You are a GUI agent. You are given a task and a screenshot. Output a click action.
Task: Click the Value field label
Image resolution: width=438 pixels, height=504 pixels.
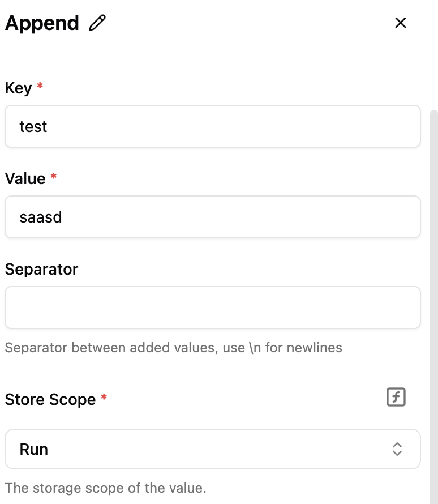(x=25, y=179)
